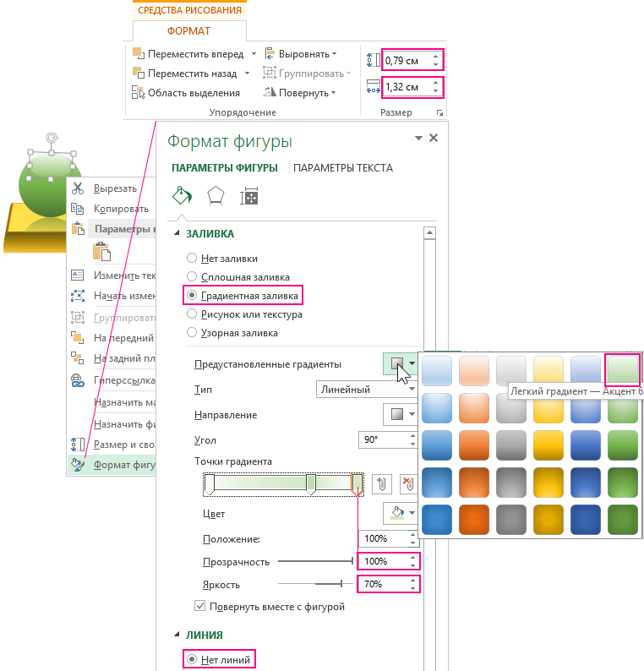Open the Fill & Line paint bucket tab

click(182, 196)
